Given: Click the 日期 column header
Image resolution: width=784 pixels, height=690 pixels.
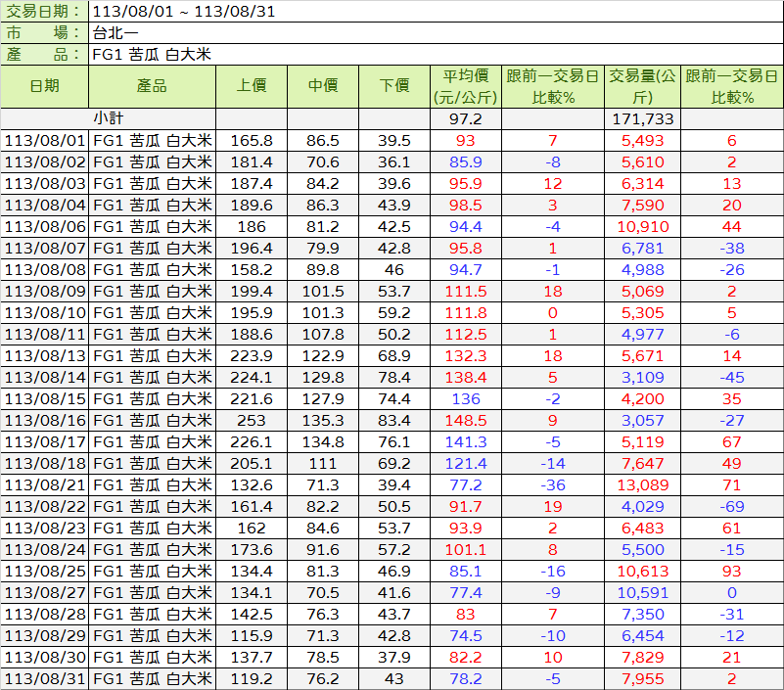Looking at the screenshot, I should (x=45, y=86).
